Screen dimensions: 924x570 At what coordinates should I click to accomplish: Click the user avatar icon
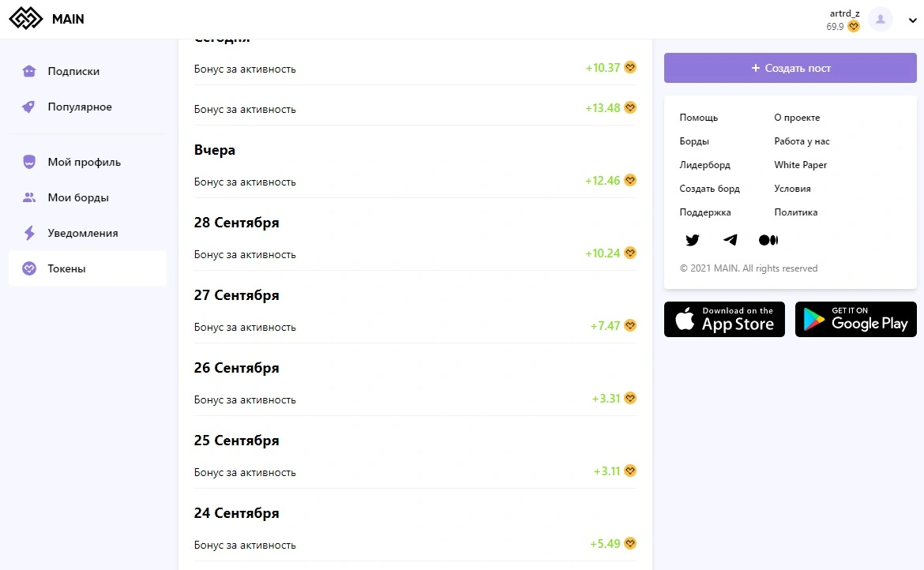pos(881,20)
